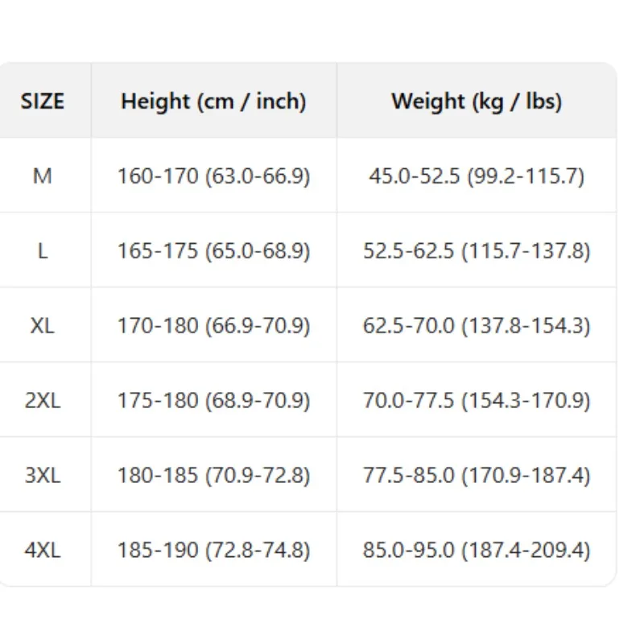Viewport: 644px width, 644px height.
Task: Click height cell 175-180 (68.9-70.9)
Action: [x=213, y=400]
